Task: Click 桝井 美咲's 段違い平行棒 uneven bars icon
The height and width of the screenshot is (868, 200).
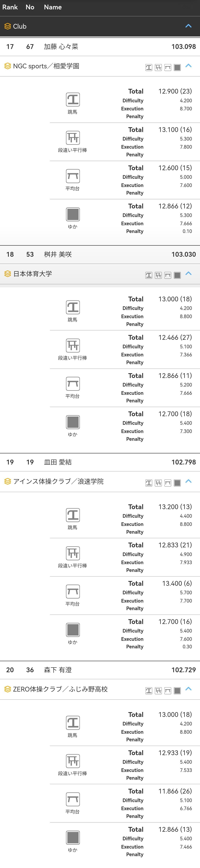Action: [x=73, y=345]
